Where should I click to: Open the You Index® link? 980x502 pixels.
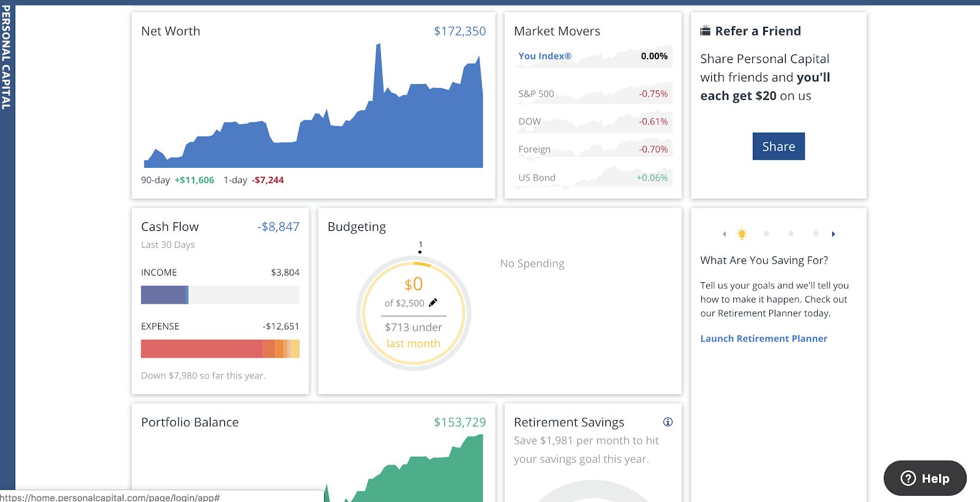pos(545,56)
